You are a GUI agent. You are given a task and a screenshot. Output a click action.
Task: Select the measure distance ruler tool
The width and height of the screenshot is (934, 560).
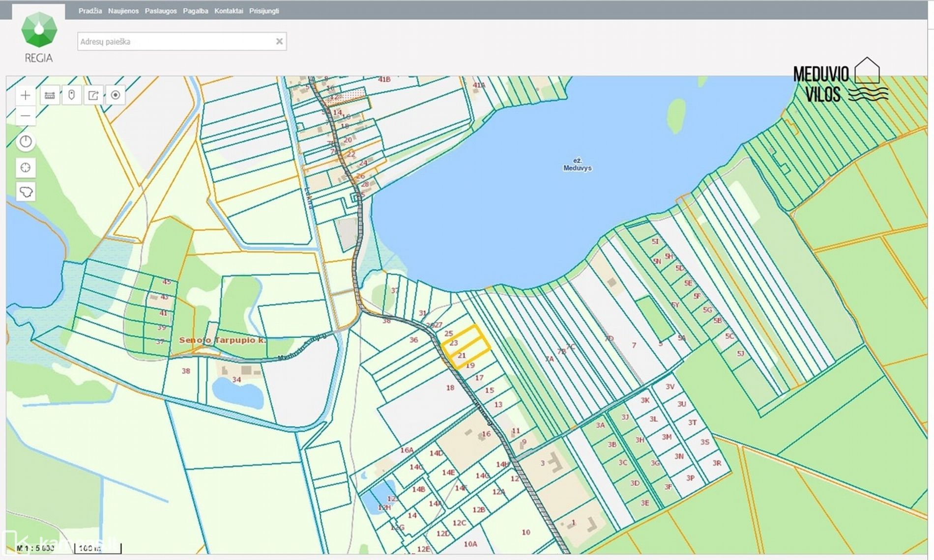(x=50, y=95)
